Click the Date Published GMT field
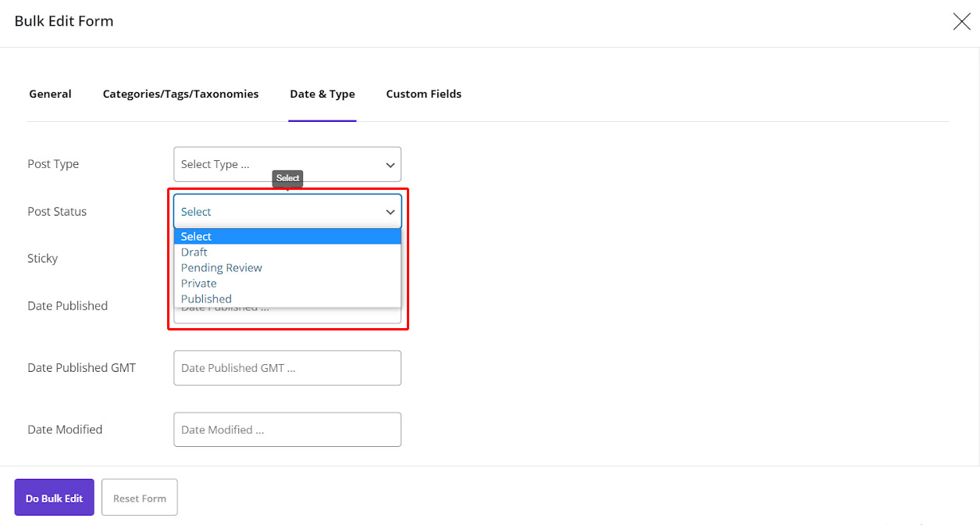The image size is (980, 525). pyautogui.click(x=287, y=367)
